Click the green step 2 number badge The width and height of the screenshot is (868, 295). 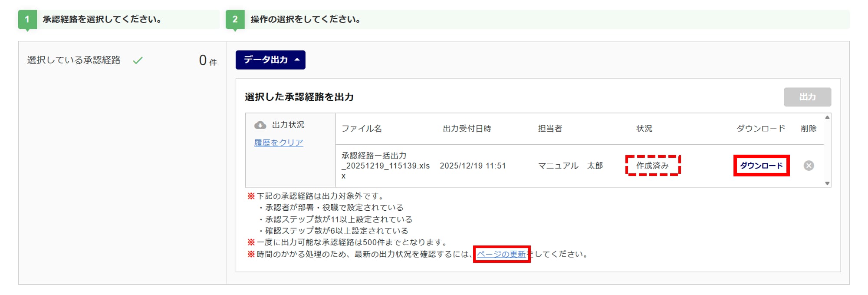(235, 20)
